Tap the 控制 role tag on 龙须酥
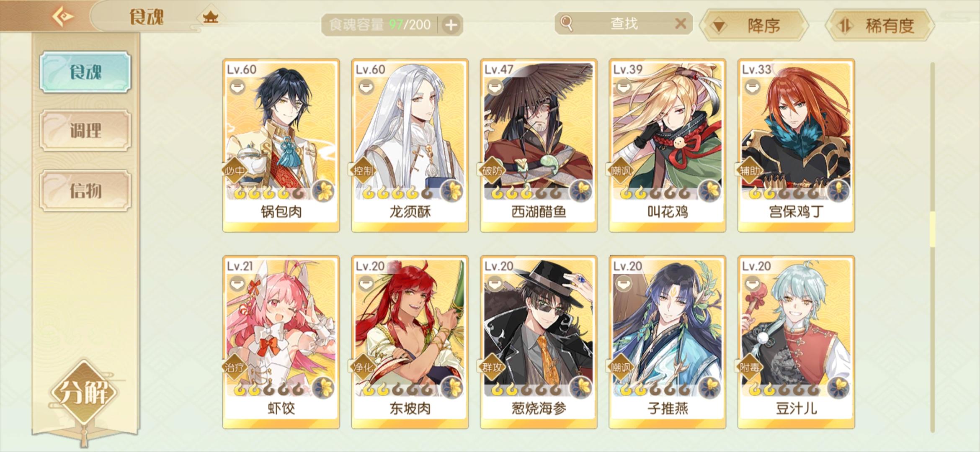Screen dimensions: 980x452 point(362,171)
